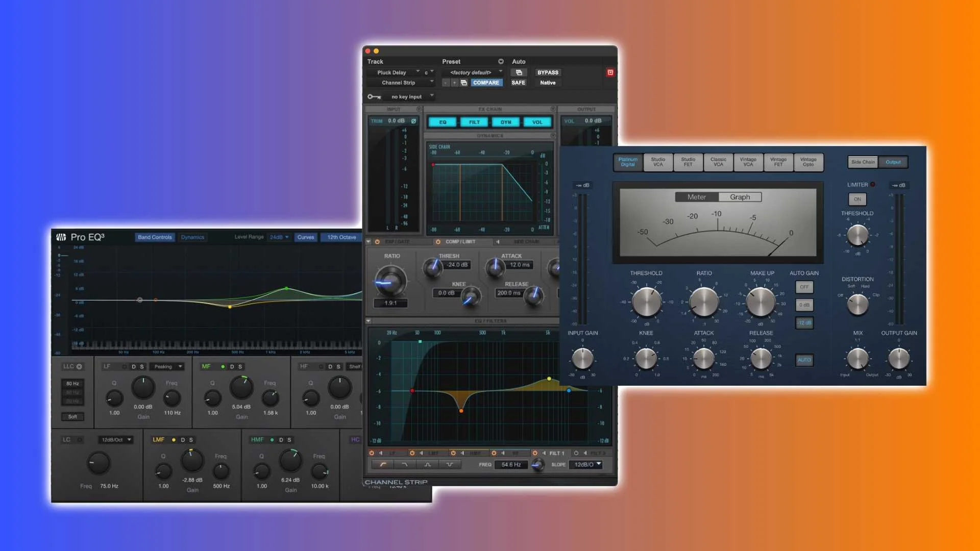Click the Auto automation enable icon

pos(519,72)
